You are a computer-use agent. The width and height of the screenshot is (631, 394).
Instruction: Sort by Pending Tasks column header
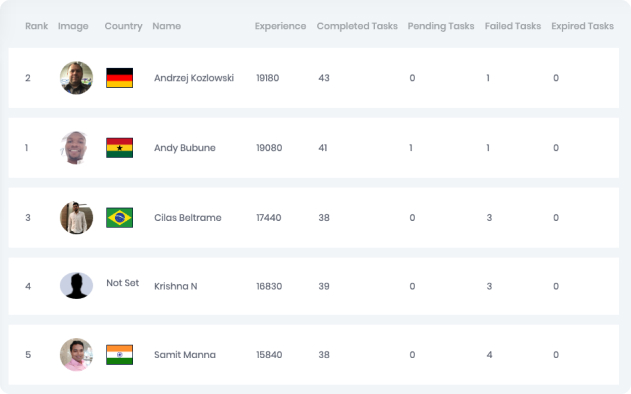click(441, 26)
